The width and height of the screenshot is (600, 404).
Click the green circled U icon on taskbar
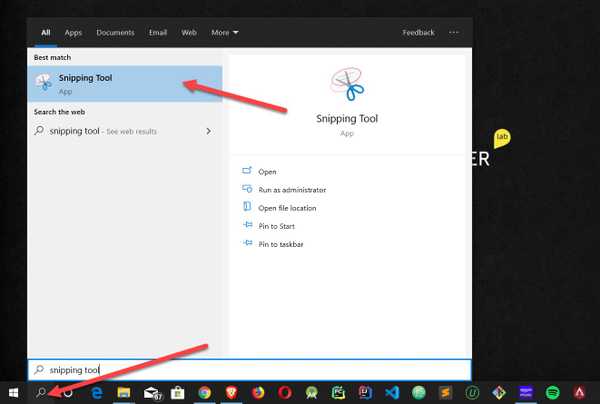[472, 393]
